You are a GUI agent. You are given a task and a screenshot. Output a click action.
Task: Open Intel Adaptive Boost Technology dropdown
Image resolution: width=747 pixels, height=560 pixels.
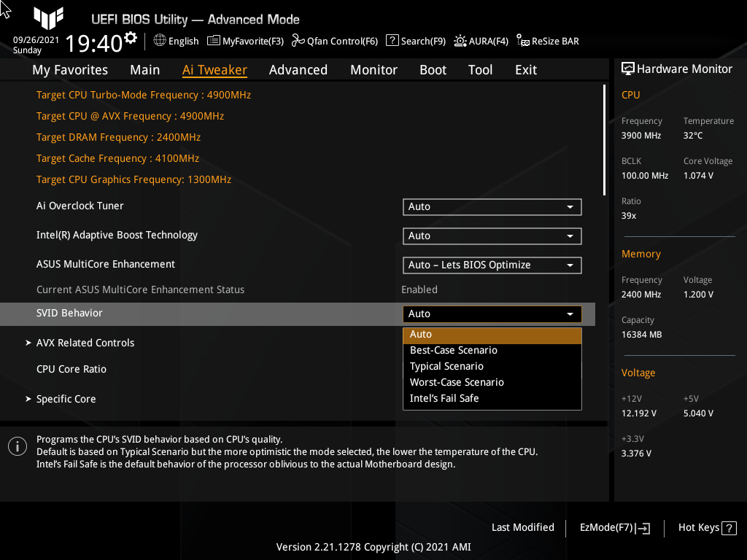(492, 236)
